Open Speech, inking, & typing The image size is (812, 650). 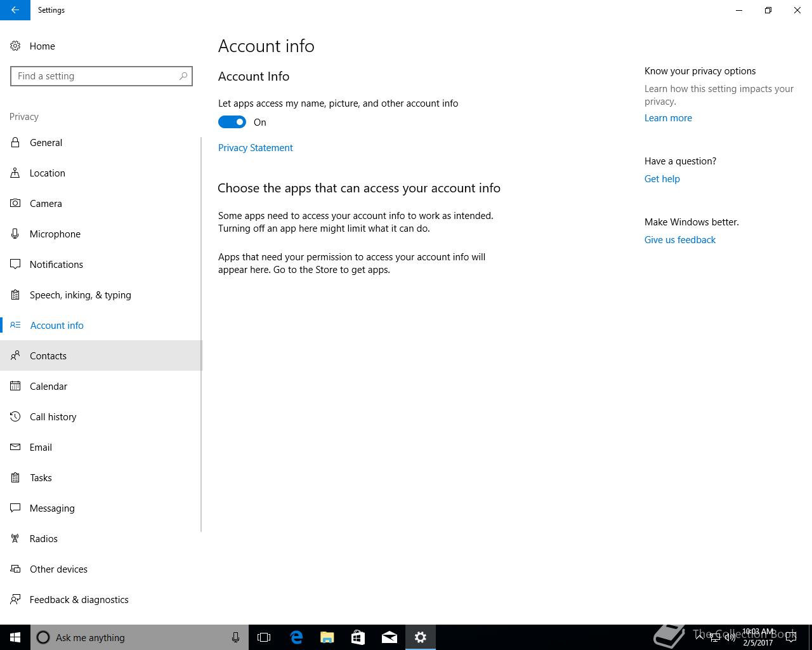(101, 295)
